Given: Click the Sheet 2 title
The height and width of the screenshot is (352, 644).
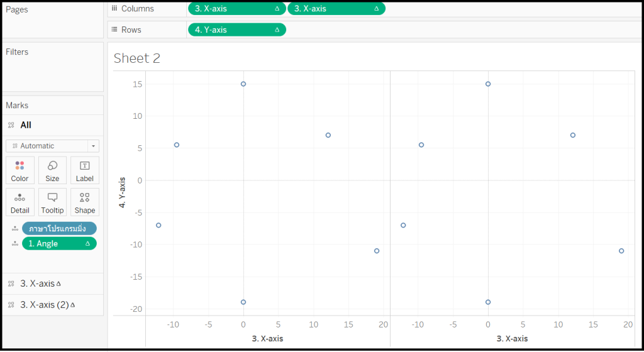Looking at the screenshot, I should (137, 58).
